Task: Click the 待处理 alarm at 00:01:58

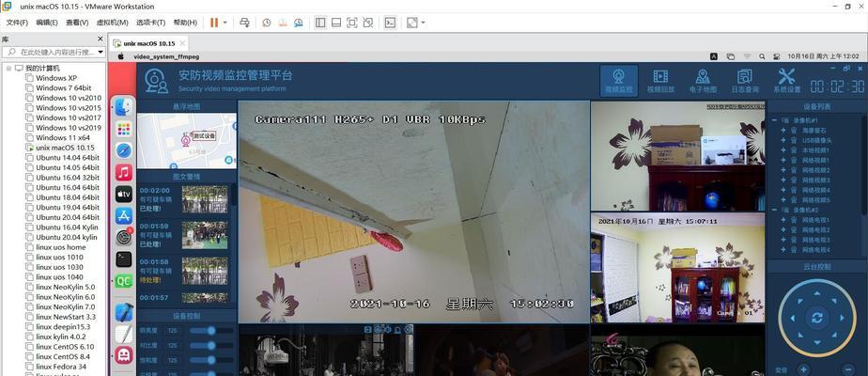Action: pos(150,280)
